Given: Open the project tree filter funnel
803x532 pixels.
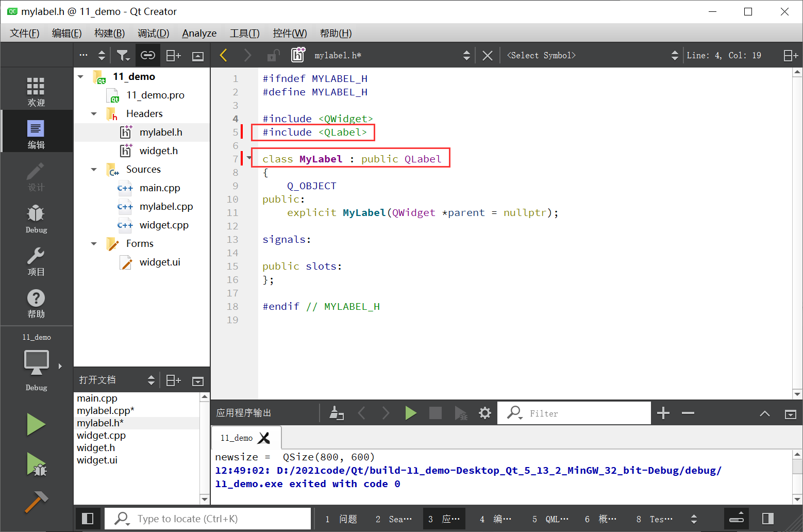Looking at the screenshot, I should click(123, 55).
